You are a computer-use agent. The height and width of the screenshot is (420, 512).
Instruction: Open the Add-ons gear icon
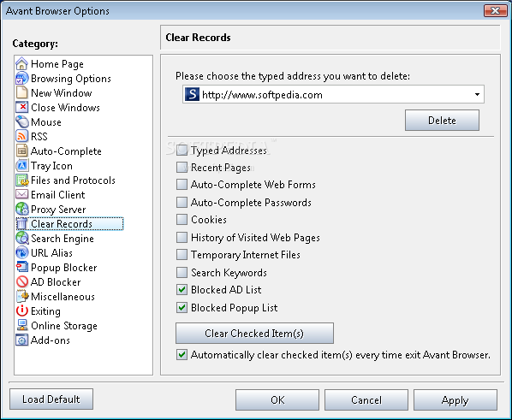coord(22,340)
